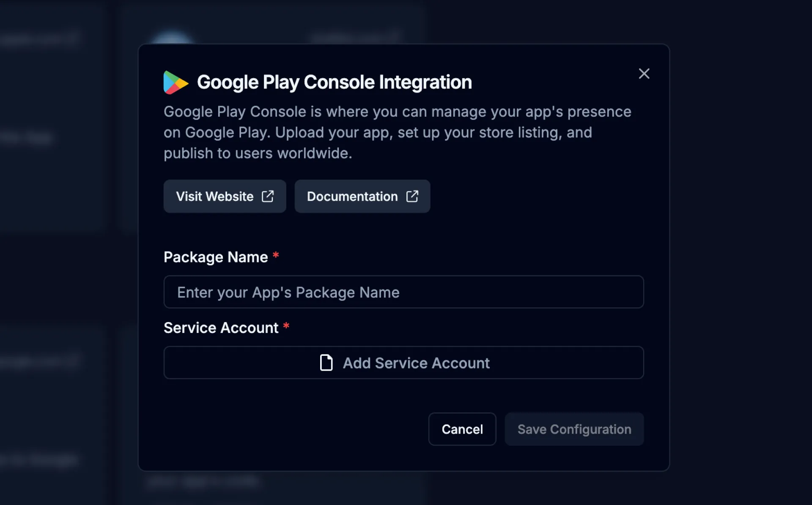Click the Documentation button text
The image size is (812, 505).
coord(352,196)
